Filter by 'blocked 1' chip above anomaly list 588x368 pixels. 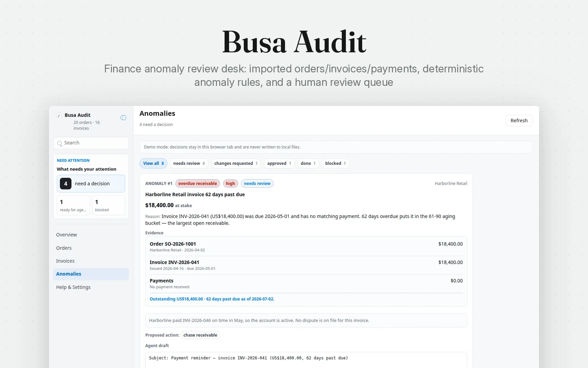pyautogui.click(x=336, y=164)
